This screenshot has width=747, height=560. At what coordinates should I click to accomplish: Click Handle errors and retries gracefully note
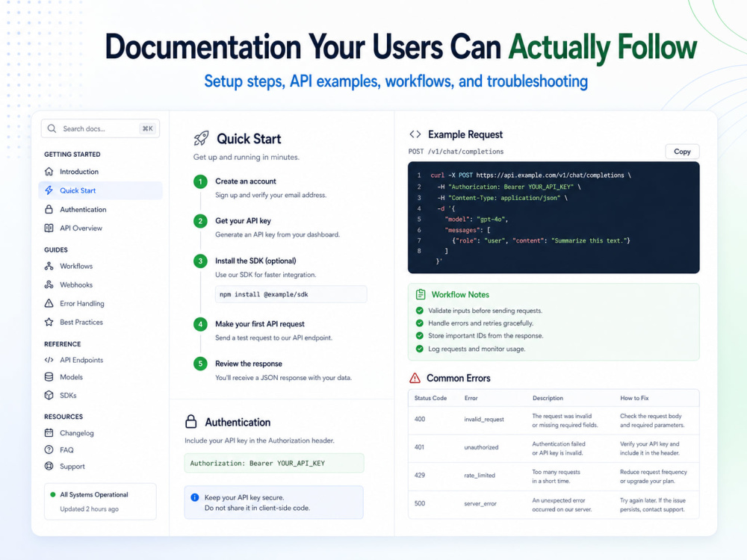click(x=480, y=323)
